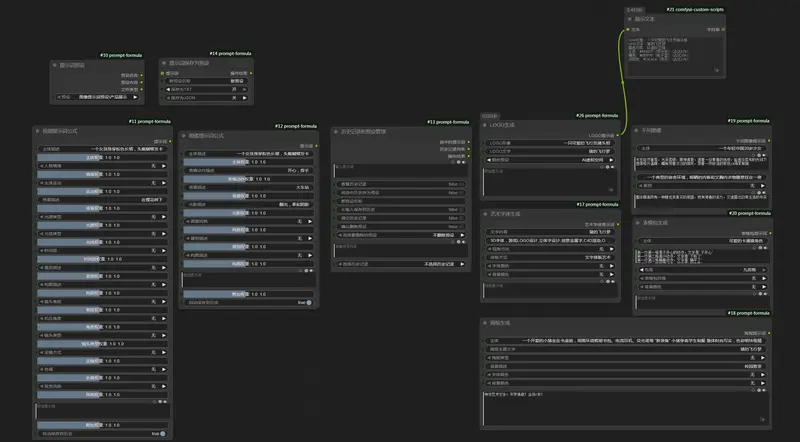This screenshot has height=442, width=800.
Task: Click 海报主题文字 field in 海报生成 node
Action: pos(625,349)
